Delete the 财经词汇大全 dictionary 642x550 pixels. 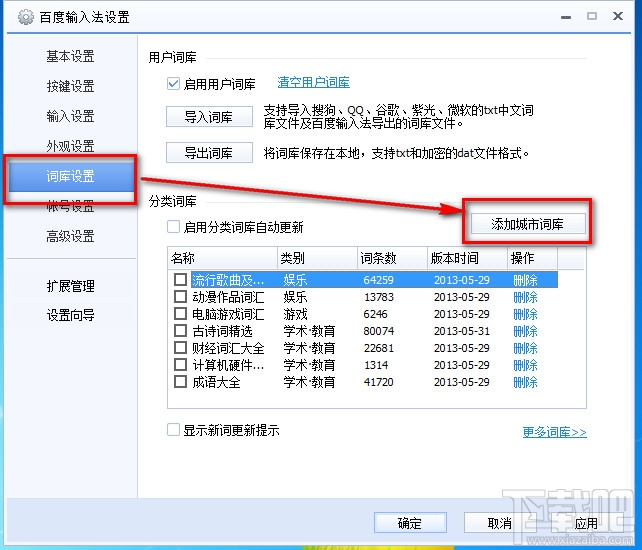click(525, 348)
